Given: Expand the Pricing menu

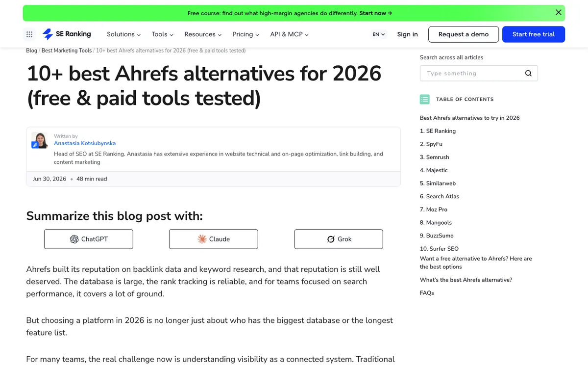Looking at the screenshot, I should pos(246,34).
